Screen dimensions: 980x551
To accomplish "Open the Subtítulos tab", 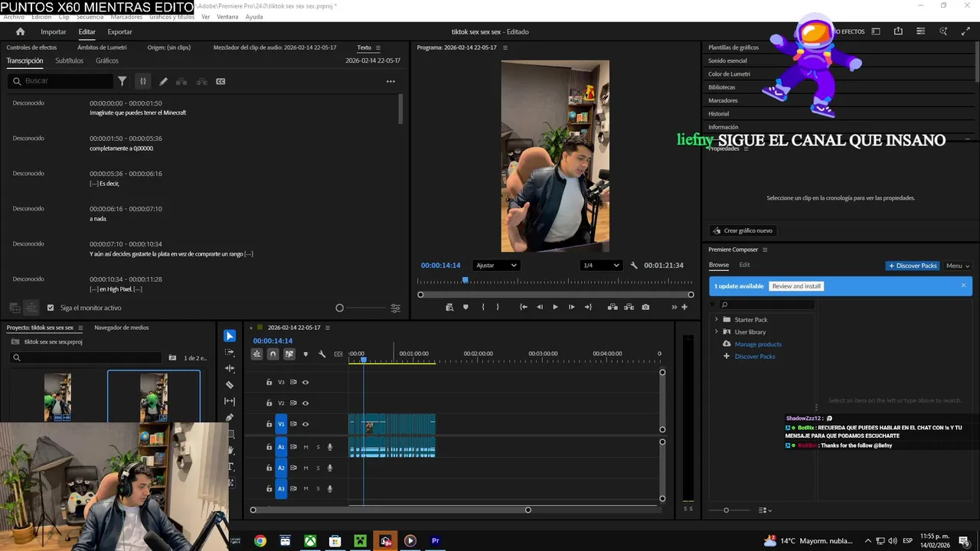I will pyautogui.click(x=69, y=60).
